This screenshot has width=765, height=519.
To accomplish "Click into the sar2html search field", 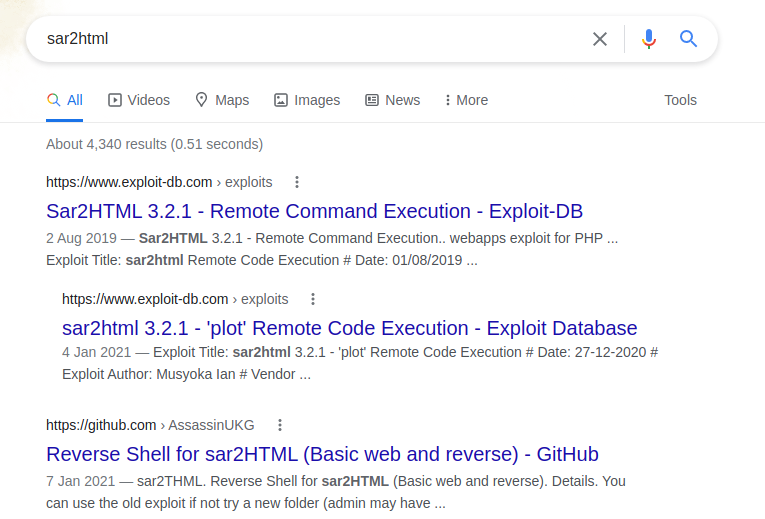I will click(312, 39).
